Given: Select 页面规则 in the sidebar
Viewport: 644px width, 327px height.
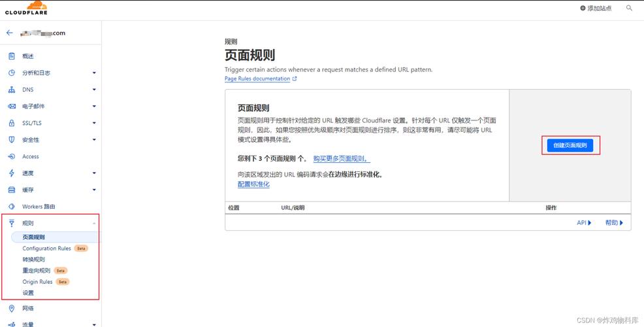Looking at the screenshot, I should [34, 237].
